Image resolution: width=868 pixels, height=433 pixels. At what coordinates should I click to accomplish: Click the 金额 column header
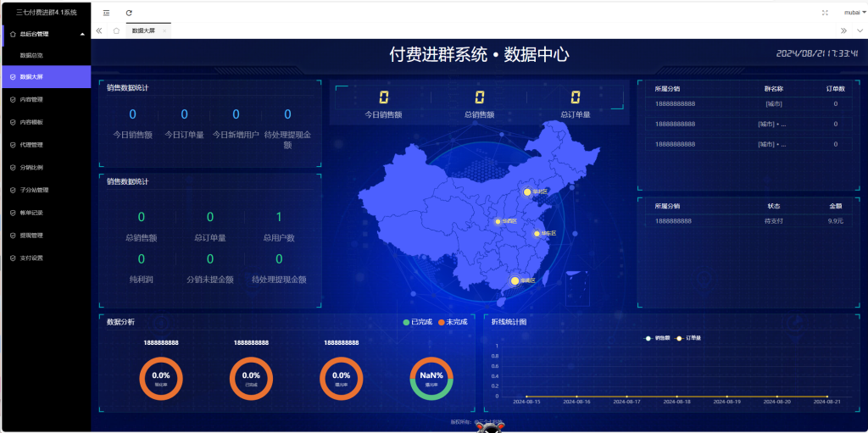click(835, 206)
